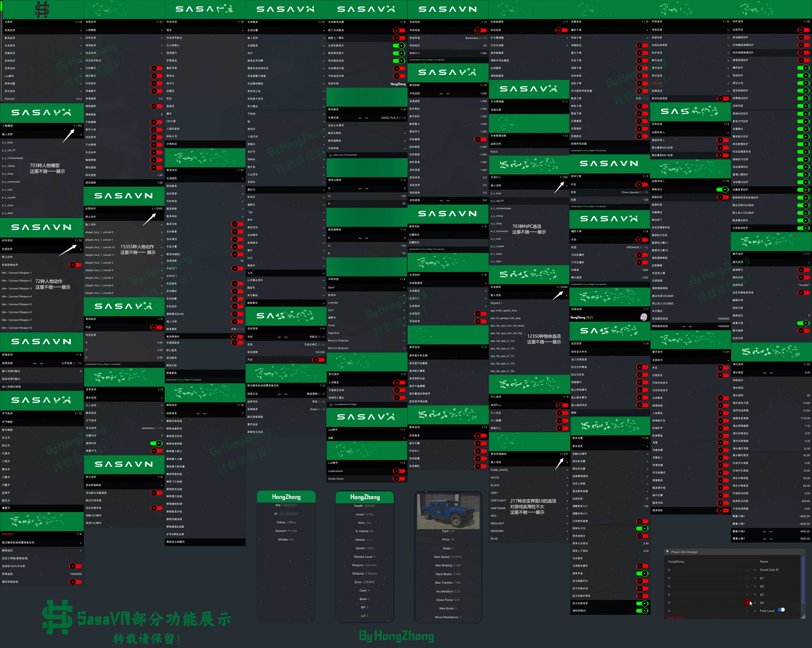Toggle the Snake Game script switch
The width and height of the screenshot is (812, 648).
tap(399, 479)
